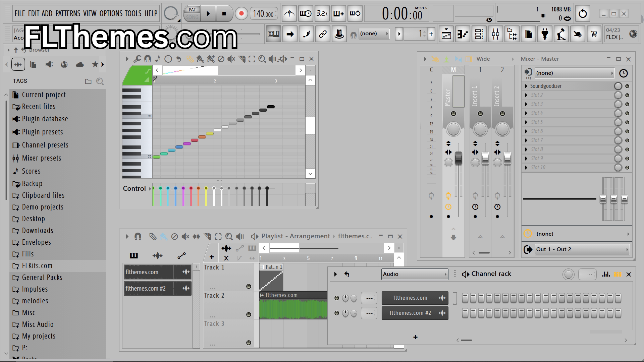Expand the Slot 5 effect menu arrow
The width and height of the screenshot is (644, 362).
point(526,122)
